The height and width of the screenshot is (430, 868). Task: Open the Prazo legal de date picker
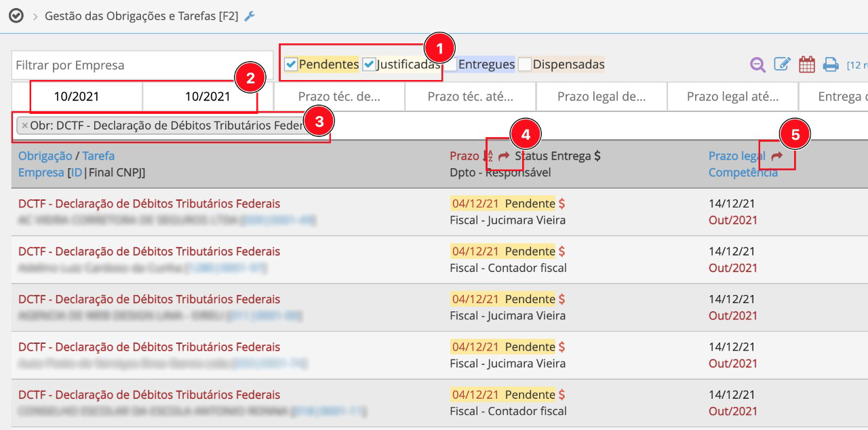tap(601, 96)
